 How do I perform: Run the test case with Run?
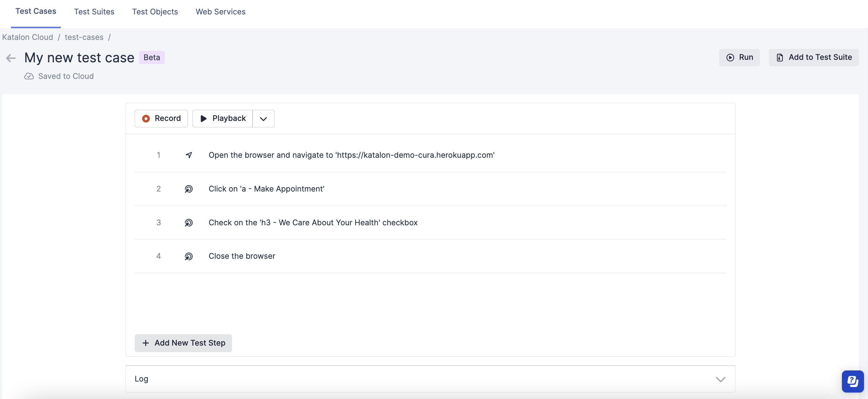point(739,58)
